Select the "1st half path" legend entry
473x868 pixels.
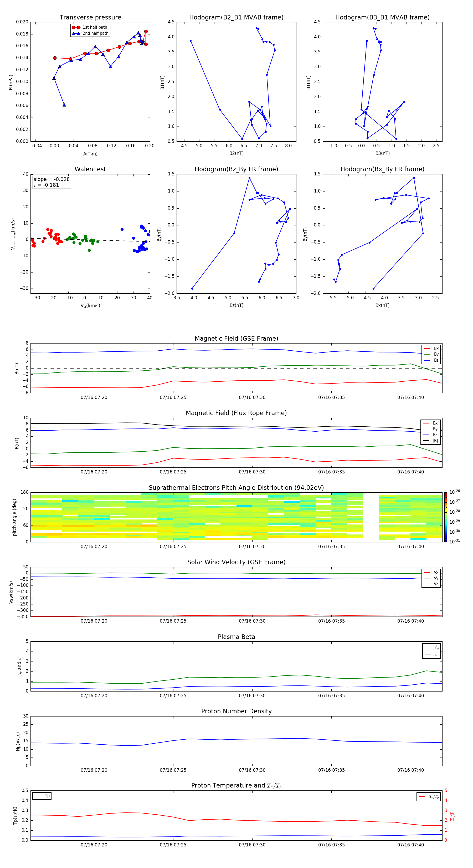coord(90,27)
